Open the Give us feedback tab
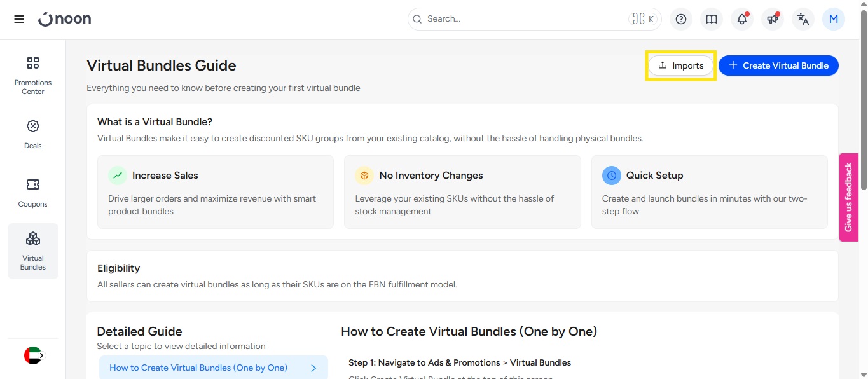The width and height of the screenshot is (868, 379). coord(848,197)
